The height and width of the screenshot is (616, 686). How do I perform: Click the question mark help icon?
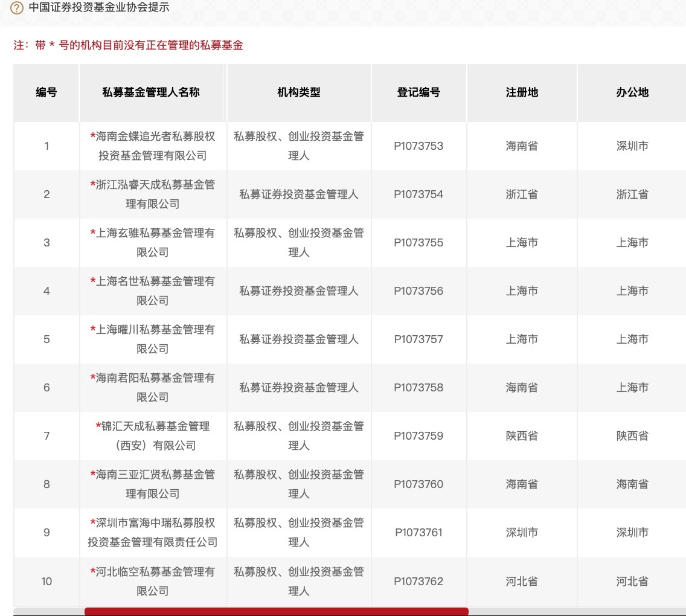click(x=17, y=8)
